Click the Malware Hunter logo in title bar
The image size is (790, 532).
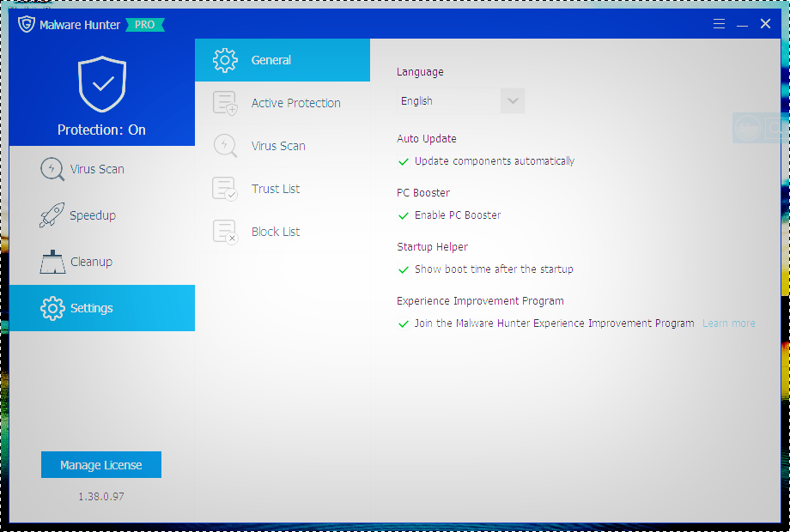27,24
